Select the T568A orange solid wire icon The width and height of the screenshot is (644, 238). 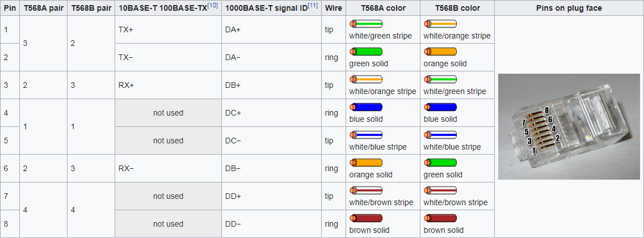pyautogui.click(x=366, y=163)
